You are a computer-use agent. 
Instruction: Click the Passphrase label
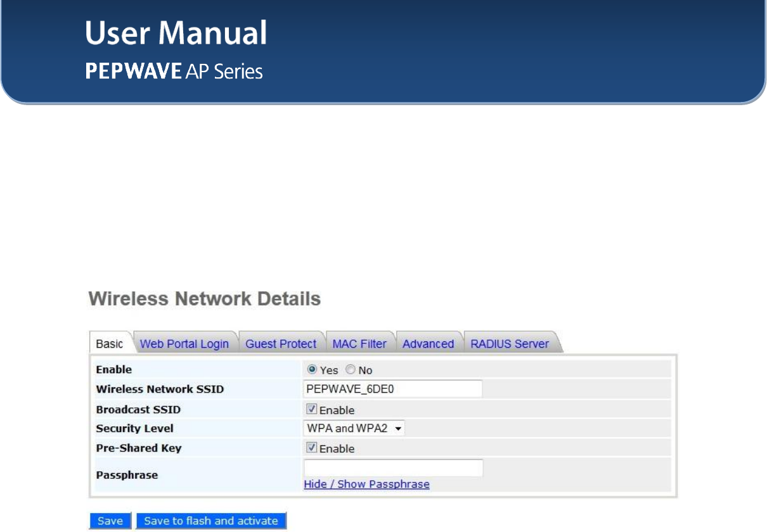(x=127, y=474)
